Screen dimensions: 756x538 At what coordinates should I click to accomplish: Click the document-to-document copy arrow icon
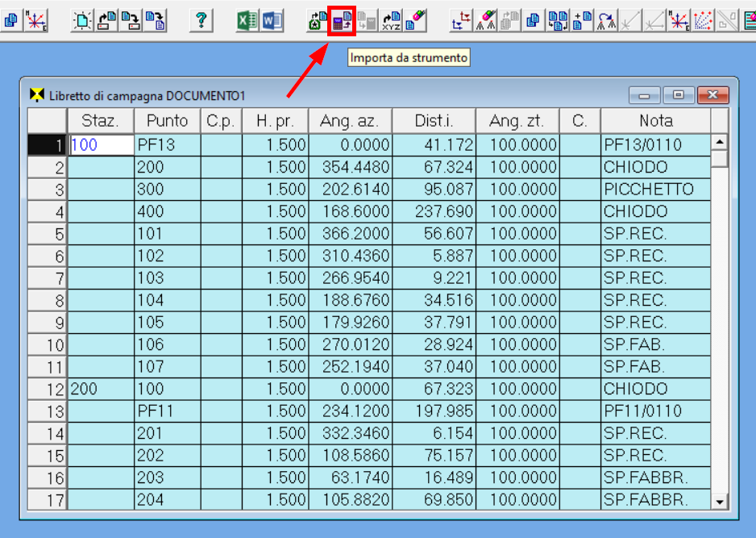pos(156,21)
